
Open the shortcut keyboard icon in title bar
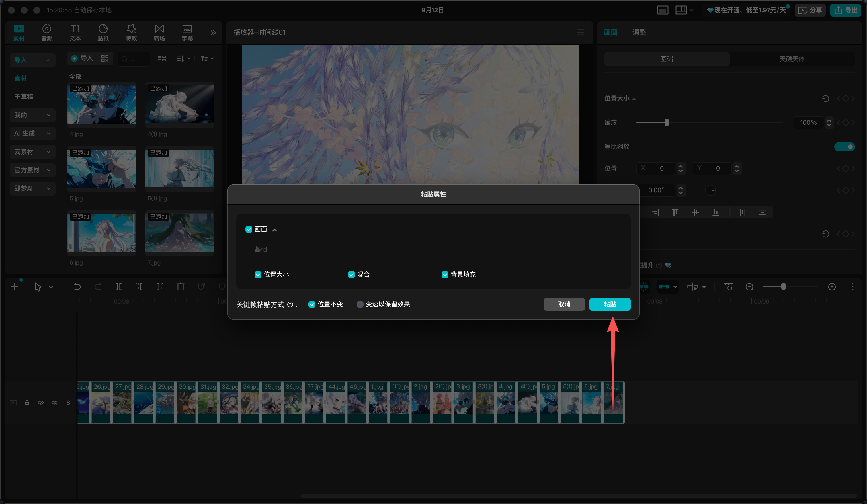coord(663,10)
